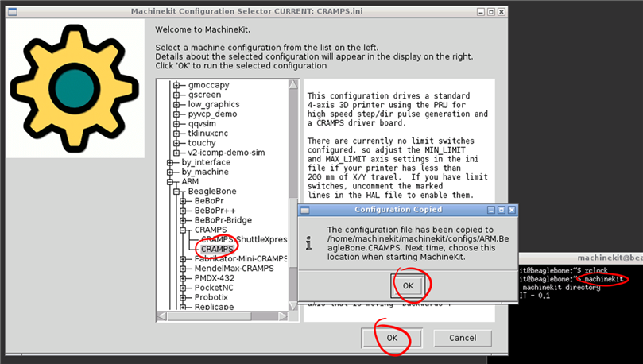The width and height of the screenshot is (643, 364).
Task: Select the BeBoPr-Bridge entry
Action: coord(223,220)
